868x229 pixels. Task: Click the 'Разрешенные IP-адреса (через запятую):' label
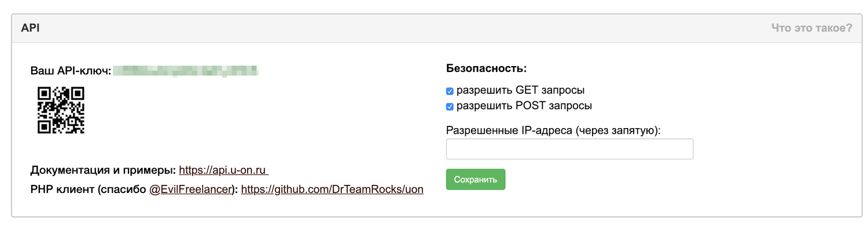(553, 130)
